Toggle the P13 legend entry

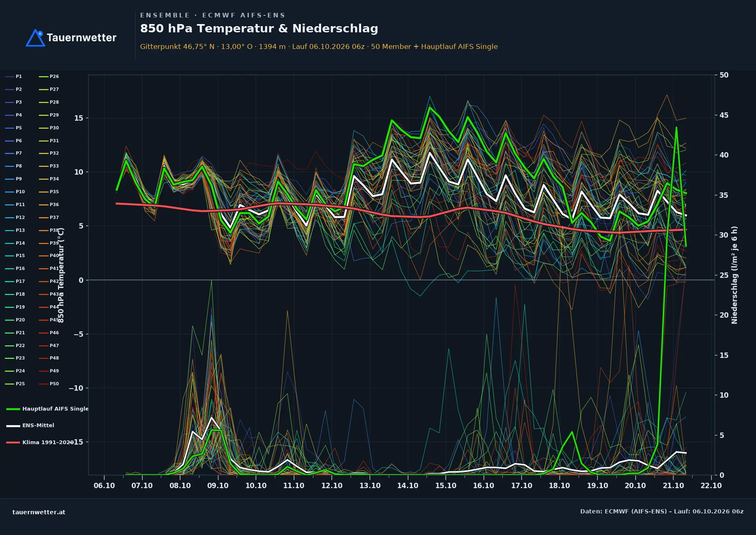coord(15,230)
